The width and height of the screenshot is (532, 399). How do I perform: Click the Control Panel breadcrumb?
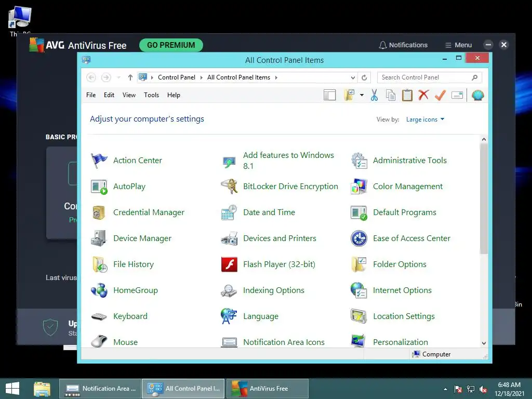[x=177, y=78]
